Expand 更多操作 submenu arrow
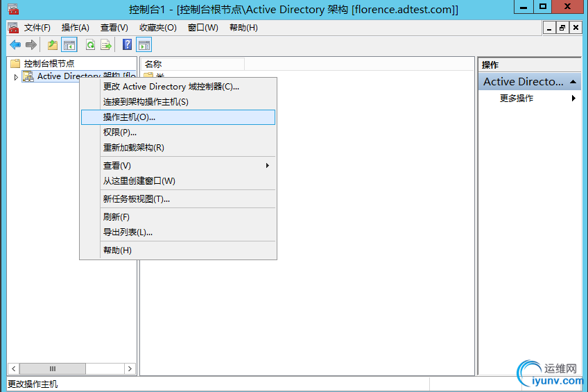588x392 pixels. pos(573,99)
